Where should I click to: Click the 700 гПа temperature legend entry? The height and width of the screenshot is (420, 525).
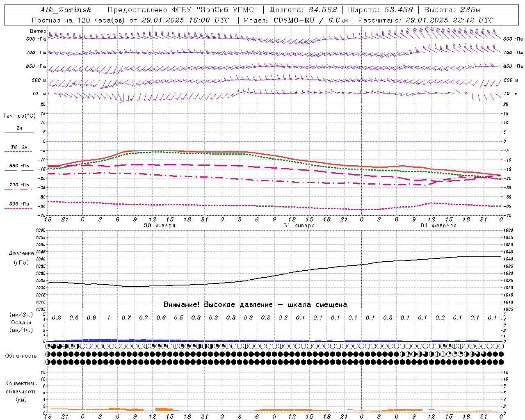[19, 185]
